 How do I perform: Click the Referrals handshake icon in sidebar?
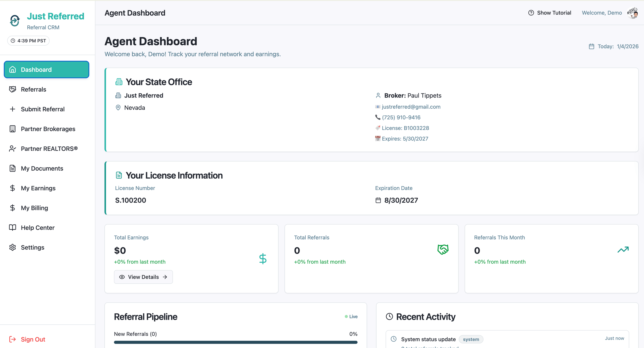[x=13, y=89]
